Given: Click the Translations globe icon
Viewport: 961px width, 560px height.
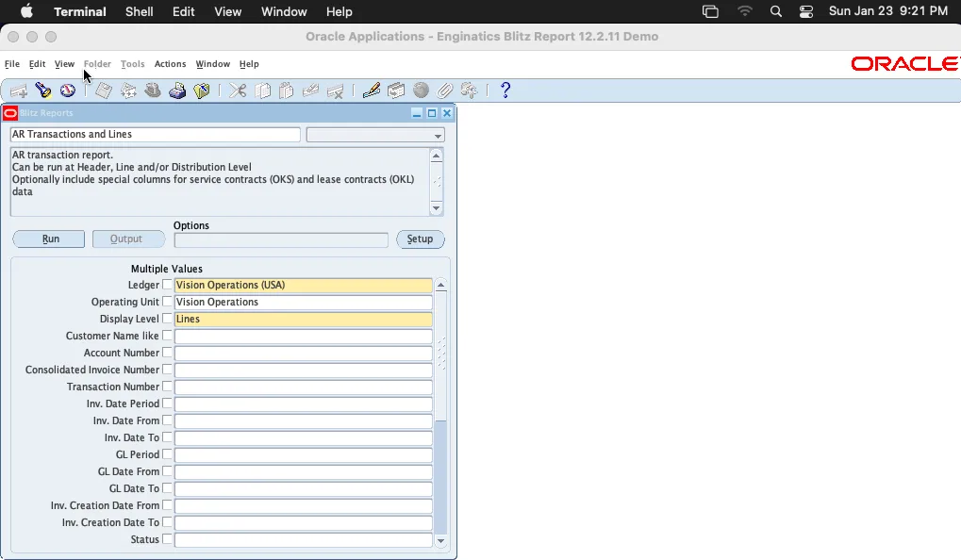Looking at the screenshot, I should (x=421, y=91).
